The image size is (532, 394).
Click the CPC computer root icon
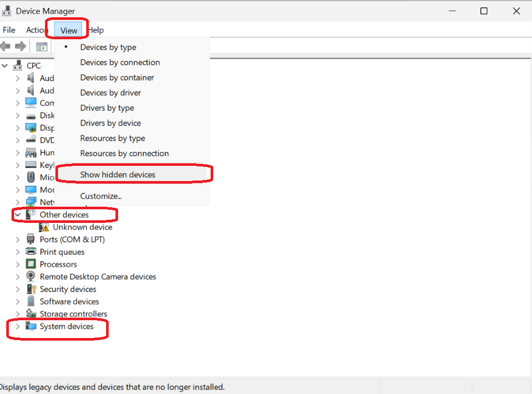(x=18, y=65)
